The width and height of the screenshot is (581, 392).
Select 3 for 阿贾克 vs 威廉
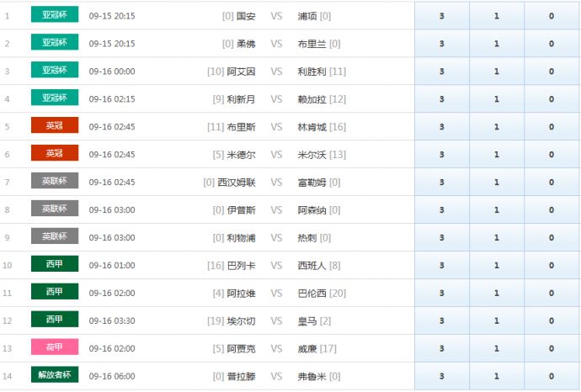pyautogui.click(x=442, y=349)
